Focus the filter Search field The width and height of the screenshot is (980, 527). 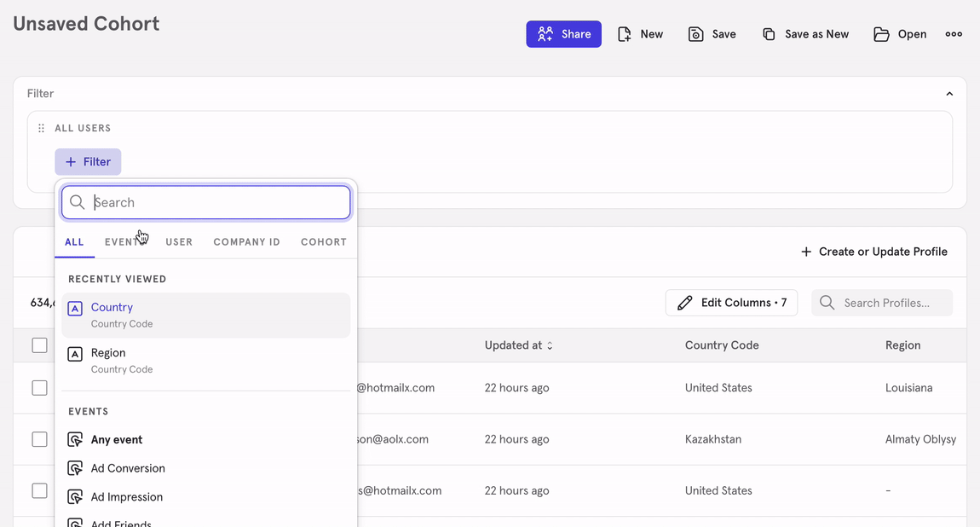217,203
